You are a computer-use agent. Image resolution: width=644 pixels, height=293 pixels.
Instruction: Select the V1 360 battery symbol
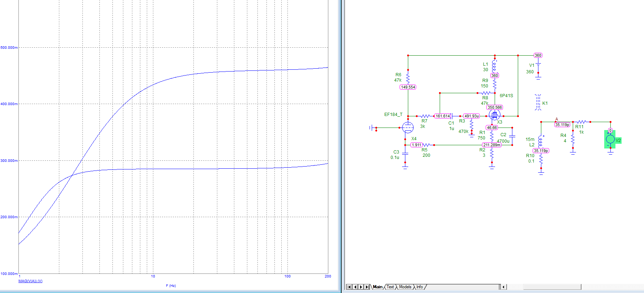[538, 68]
